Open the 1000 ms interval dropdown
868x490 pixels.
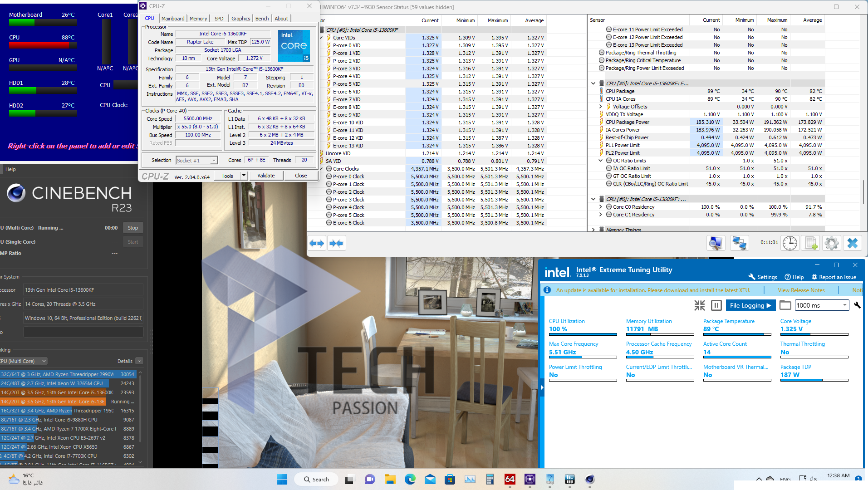(844, 305)
